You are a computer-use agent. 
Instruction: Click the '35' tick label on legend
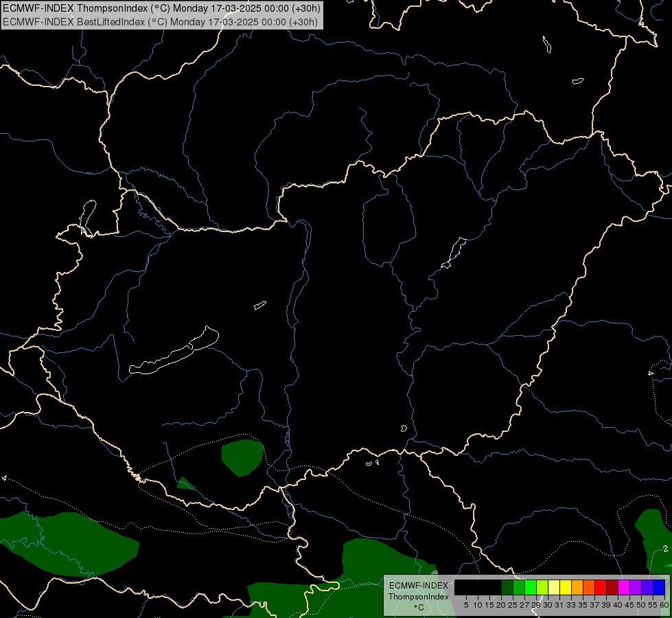(x=583, y=605)
